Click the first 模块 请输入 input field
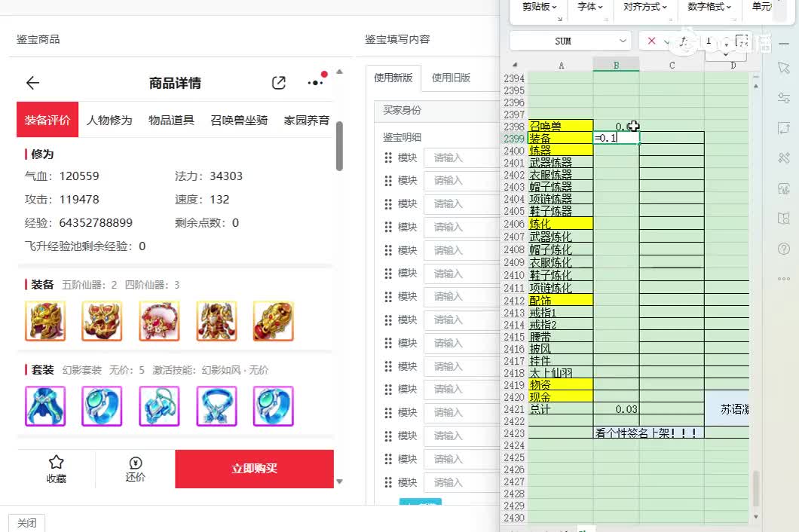 pos(460,158)
